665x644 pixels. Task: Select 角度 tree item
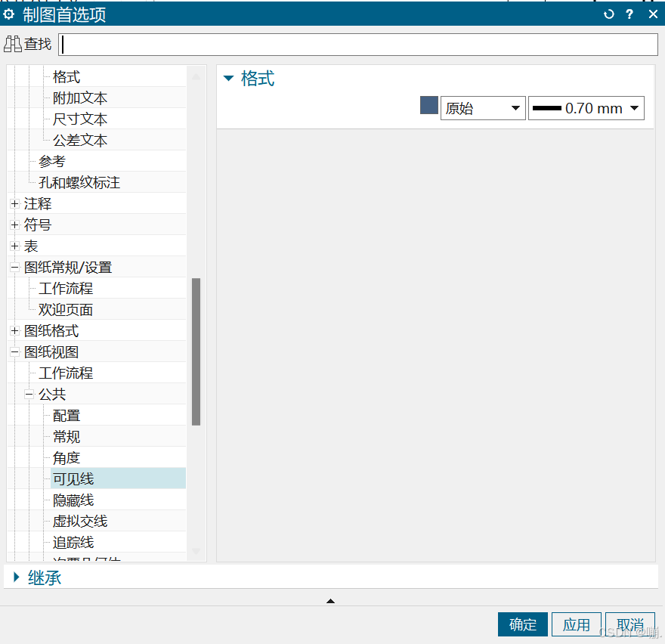[66, 458]
